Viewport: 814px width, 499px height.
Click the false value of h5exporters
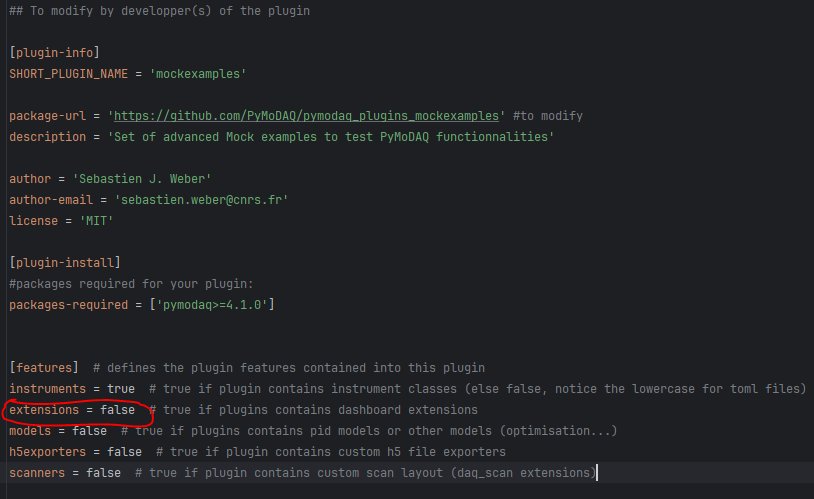coord(125,452)
